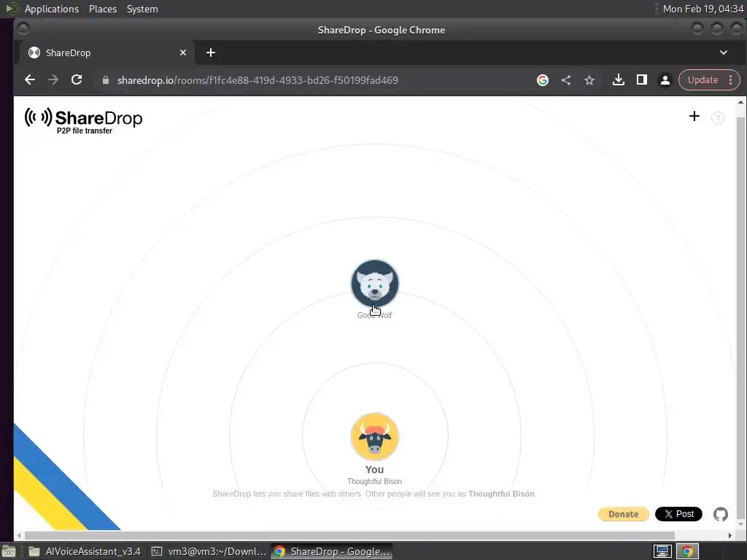Reload the ShareDrop page
Image resolution: width=747 pixels, height=560 pixels.
(77, 80)
